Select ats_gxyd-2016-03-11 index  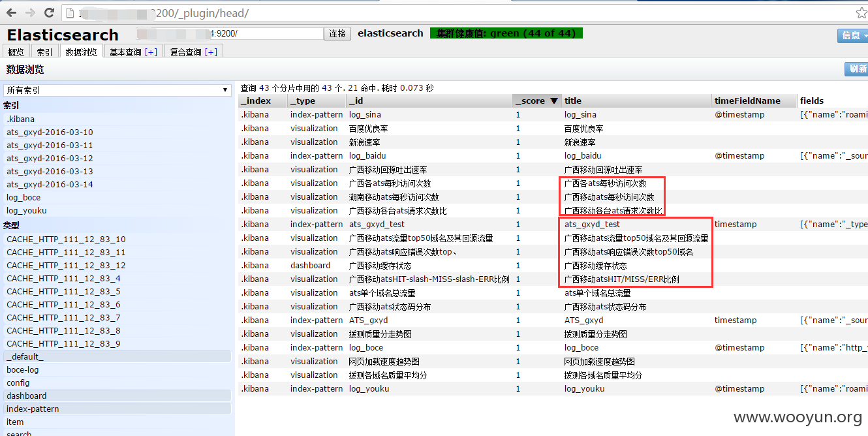point(117,146)
